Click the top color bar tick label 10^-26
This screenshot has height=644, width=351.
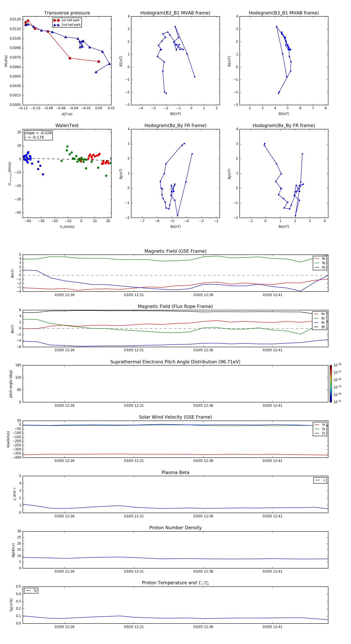[x=337, y=365]
